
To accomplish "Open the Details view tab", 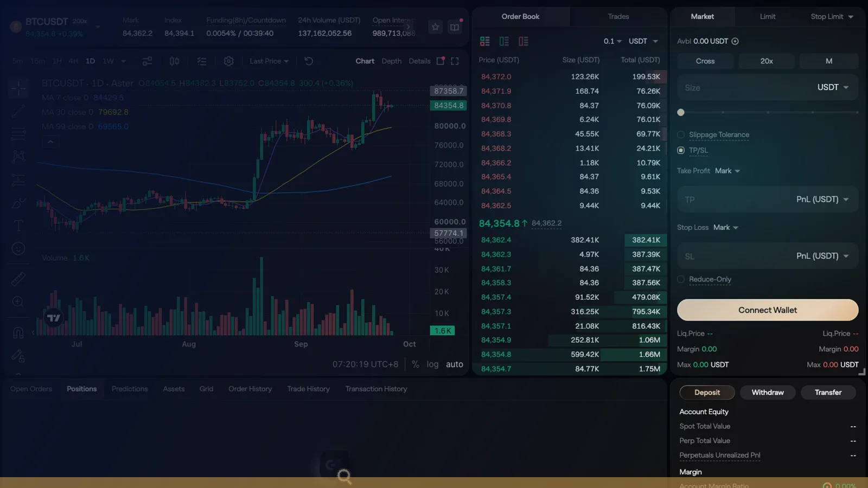I will [419, 61].
